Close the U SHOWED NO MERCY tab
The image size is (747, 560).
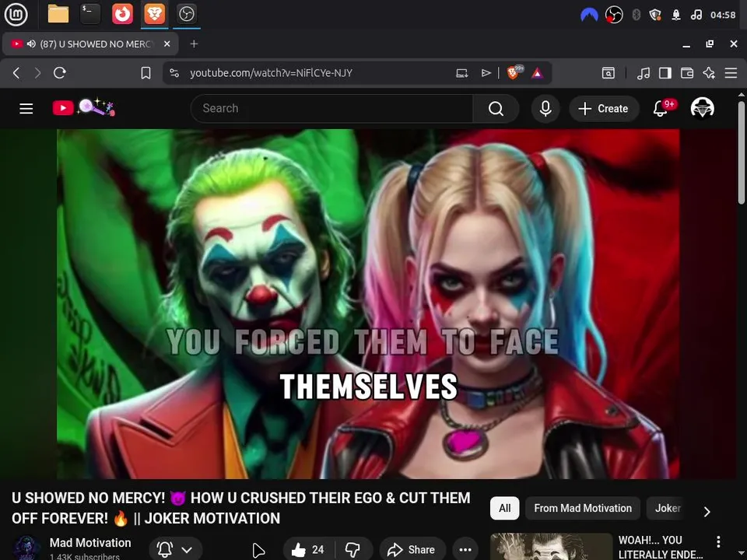click(x=167, y=44)
